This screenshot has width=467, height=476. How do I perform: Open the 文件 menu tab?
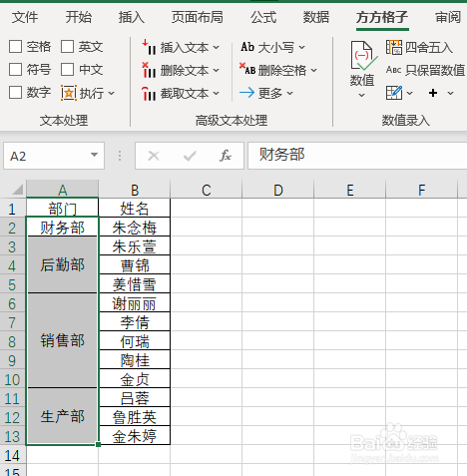[25, 17]
